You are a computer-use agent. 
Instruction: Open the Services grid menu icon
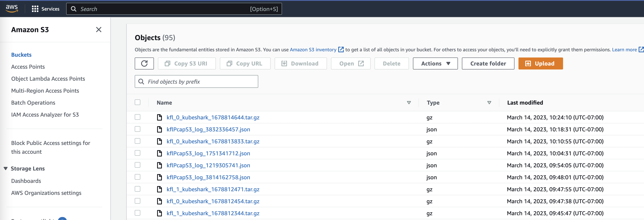coord(35,9)
